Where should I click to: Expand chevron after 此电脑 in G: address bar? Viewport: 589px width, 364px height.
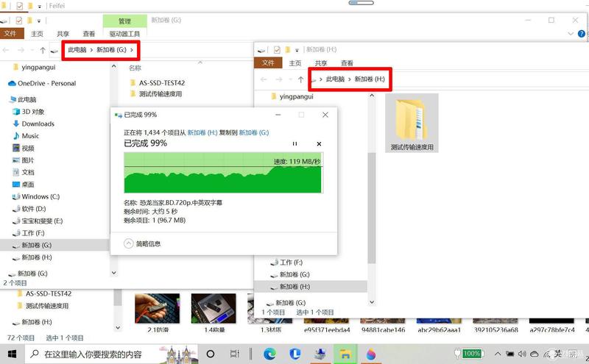coord(91,49)
